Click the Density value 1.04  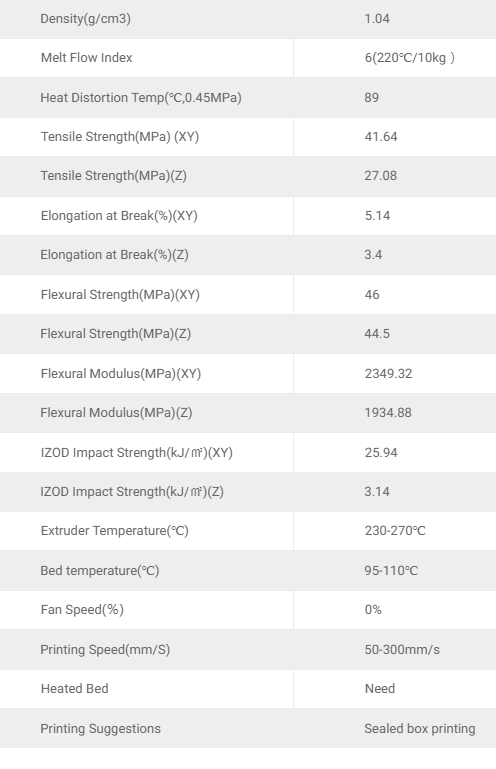(x=377, y=19)
